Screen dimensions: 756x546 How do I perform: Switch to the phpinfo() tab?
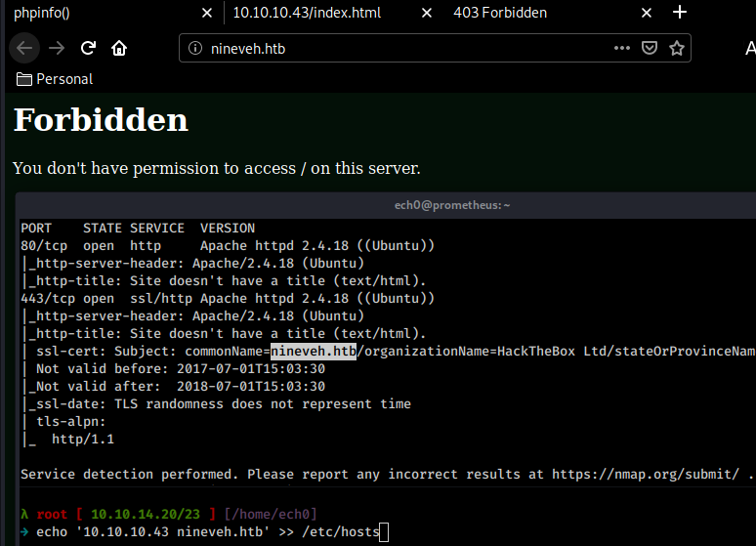pyautogui.click(x=88, y=13)
